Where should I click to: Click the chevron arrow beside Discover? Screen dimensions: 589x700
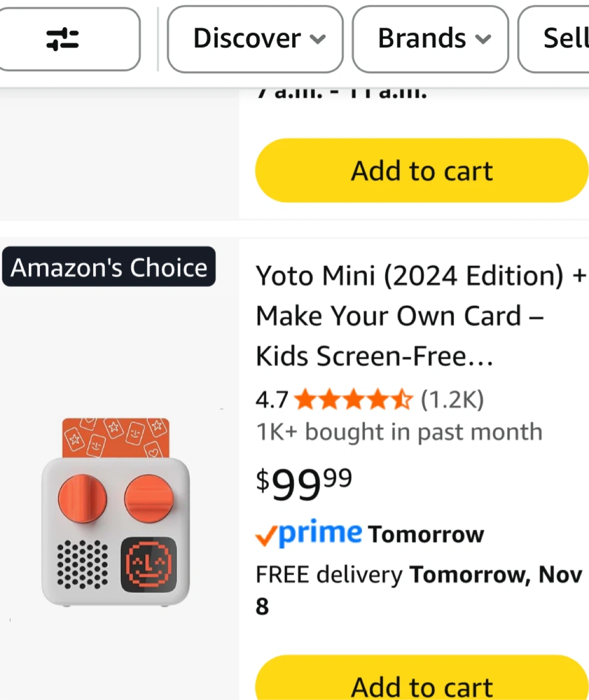coord(318,39)
